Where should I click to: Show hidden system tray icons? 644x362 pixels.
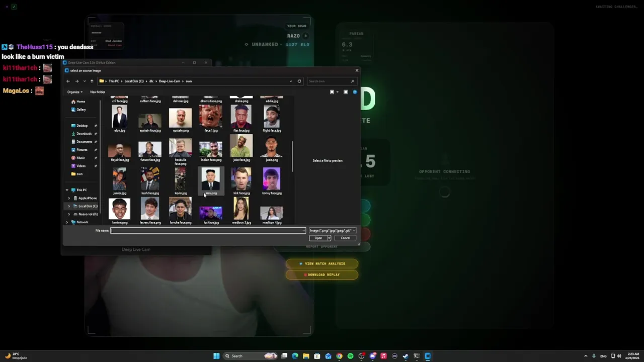point(586,356)
